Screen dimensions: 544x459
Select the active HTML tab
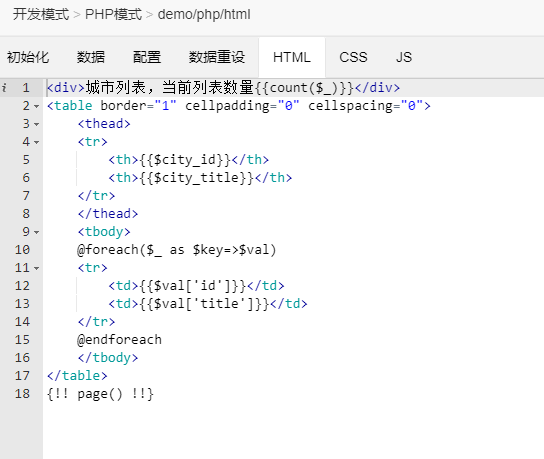click(x=292, y=57)
